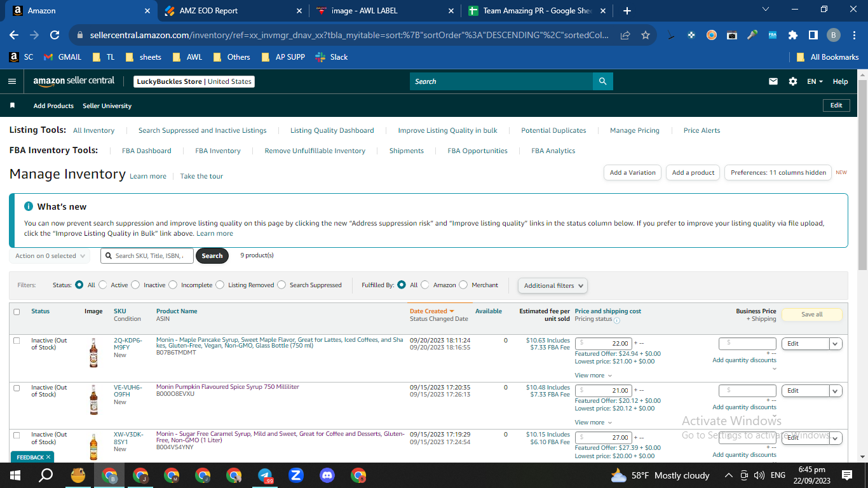Open Edit dropdown arrow for Pumpkin Spice Syrup row

pos(836,391)
